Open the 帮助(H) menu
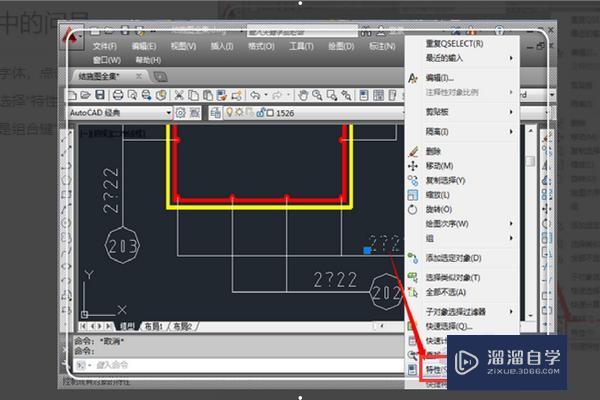Image resolution: width=600 pixels, height=400 pixels. pyautogui.click(x=148, y=60)
